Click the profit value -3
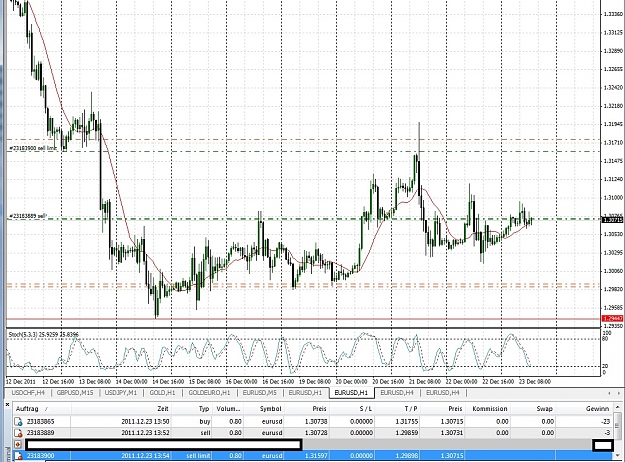The image size is (625, 462). coord(607,433)
